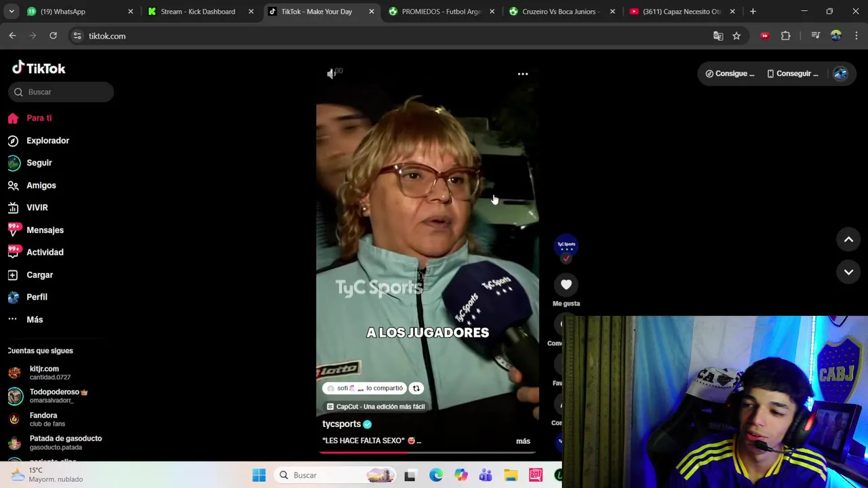Open the Chrome media controls icon
This screenshot has width=868, height=488.
(816, 36)
